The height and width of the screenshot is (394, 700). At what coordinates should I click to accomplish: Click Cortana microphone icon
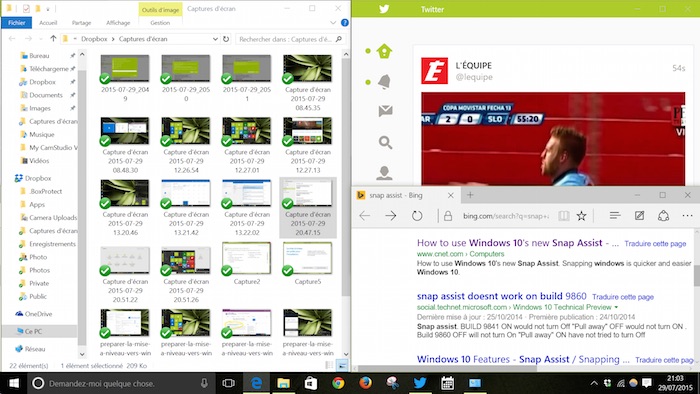(x=204, y=383)
